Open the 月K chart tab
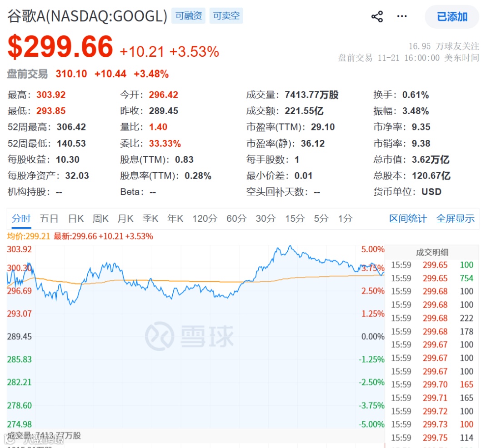The image size is (491, 448). [125, 219]
